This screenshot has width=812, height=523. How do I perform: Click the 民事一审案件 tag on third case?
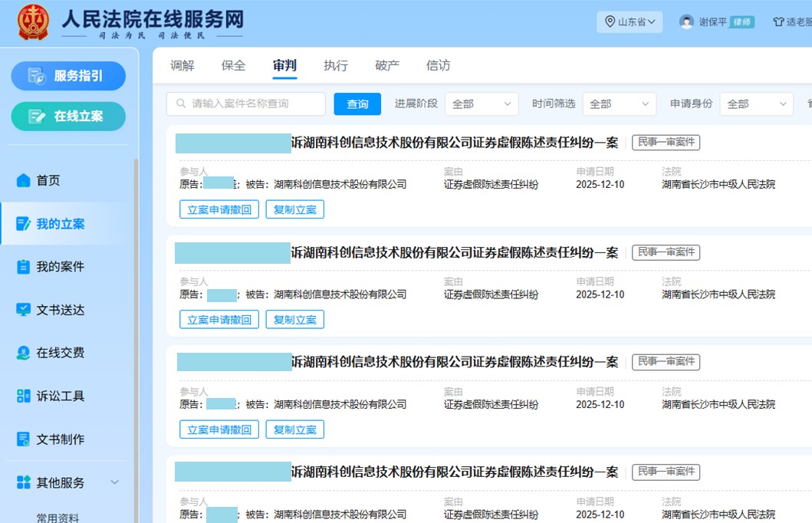click(666, 362)
